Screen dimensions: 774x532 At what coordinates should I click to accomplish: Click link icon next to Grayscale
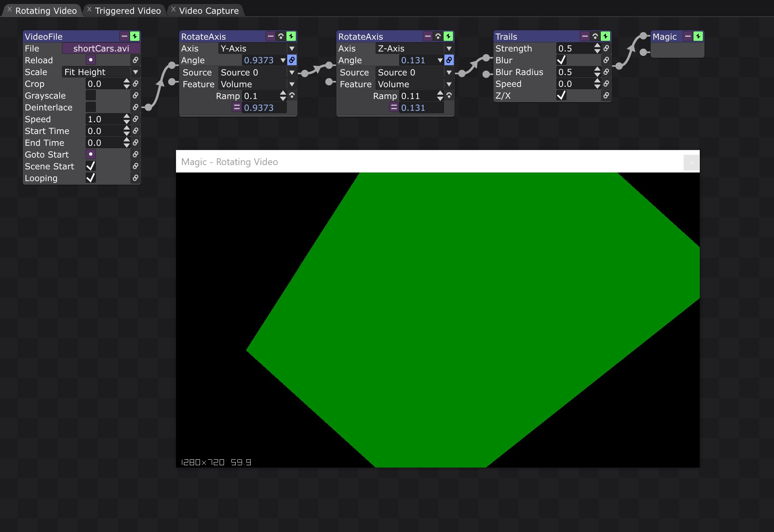[x=135, y=95]
